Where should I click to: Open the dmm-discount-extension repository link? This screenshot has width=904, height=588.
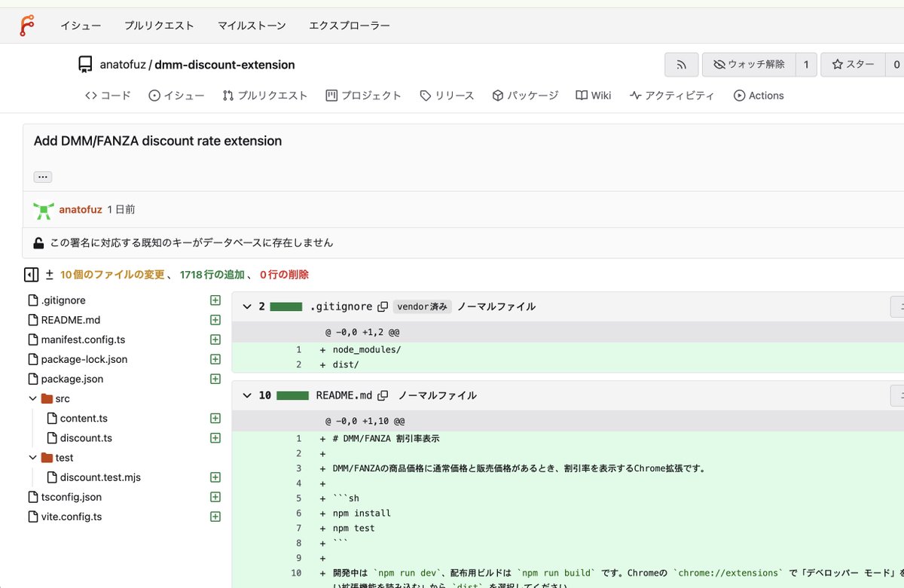[224, 65]
